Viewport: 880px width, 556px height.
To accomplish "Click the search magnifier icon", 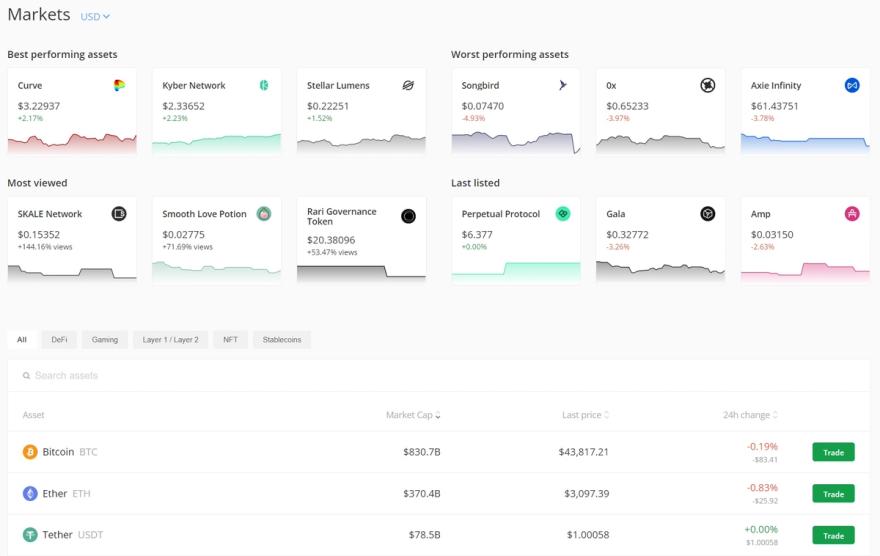I will (x=26, y=375).
